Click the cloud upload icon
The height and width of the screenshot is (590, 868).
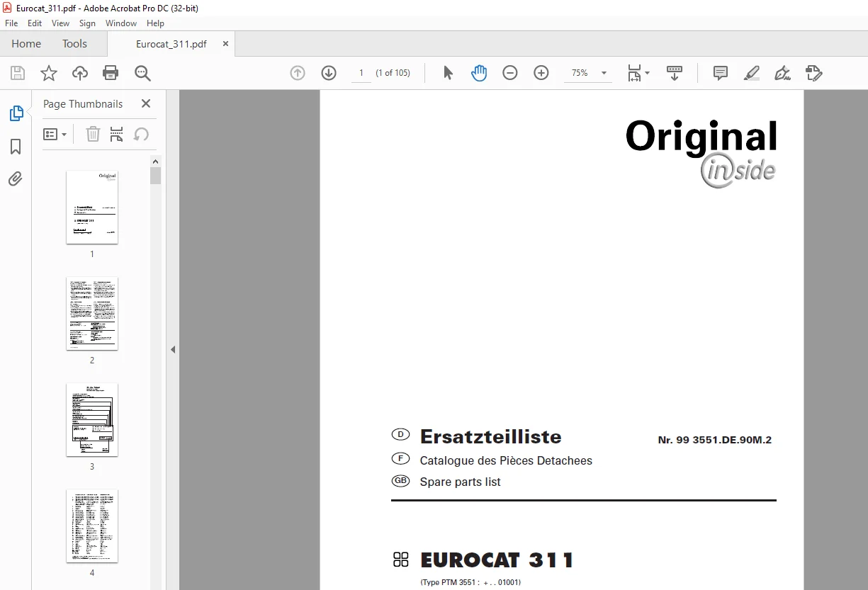click(80, 73)
